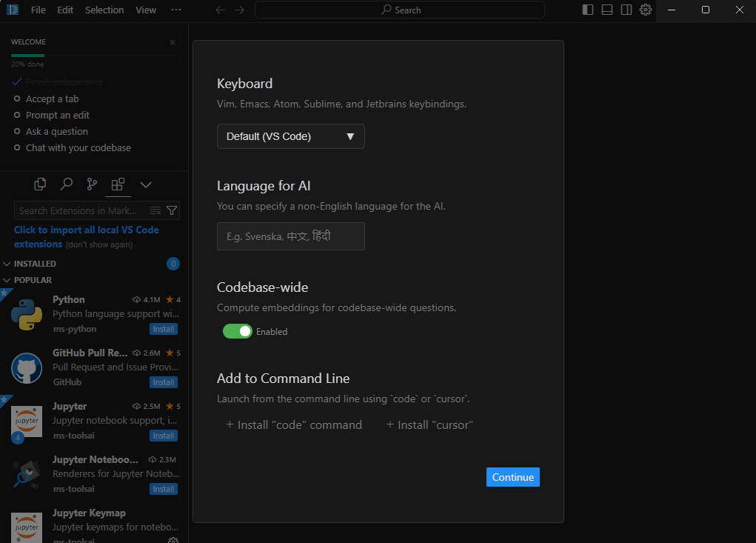This screenshot has height=543, width=756.
Task: Open the File menu
Action: [x=39, y=10]
